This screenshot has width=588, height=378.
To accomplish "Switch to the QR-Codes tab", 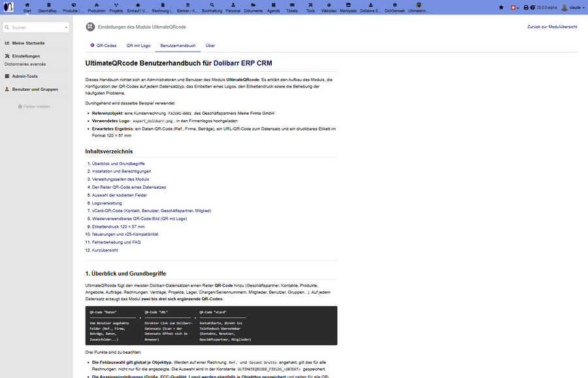I will coord(103,46).
